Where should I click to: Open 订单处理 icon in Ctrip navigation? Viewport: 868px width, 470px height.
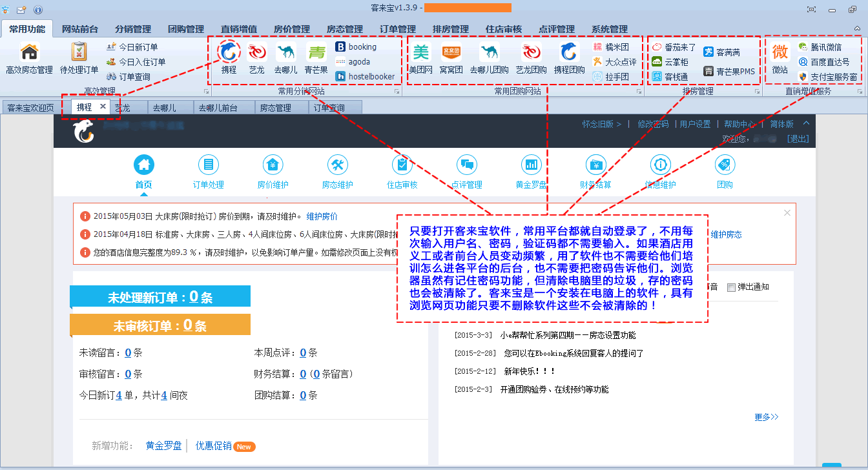point(208,165)
